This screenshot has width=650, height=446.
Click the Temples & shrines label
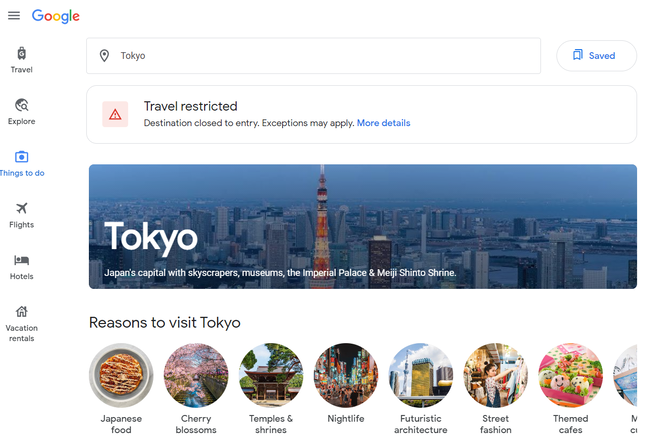(271, 424)
